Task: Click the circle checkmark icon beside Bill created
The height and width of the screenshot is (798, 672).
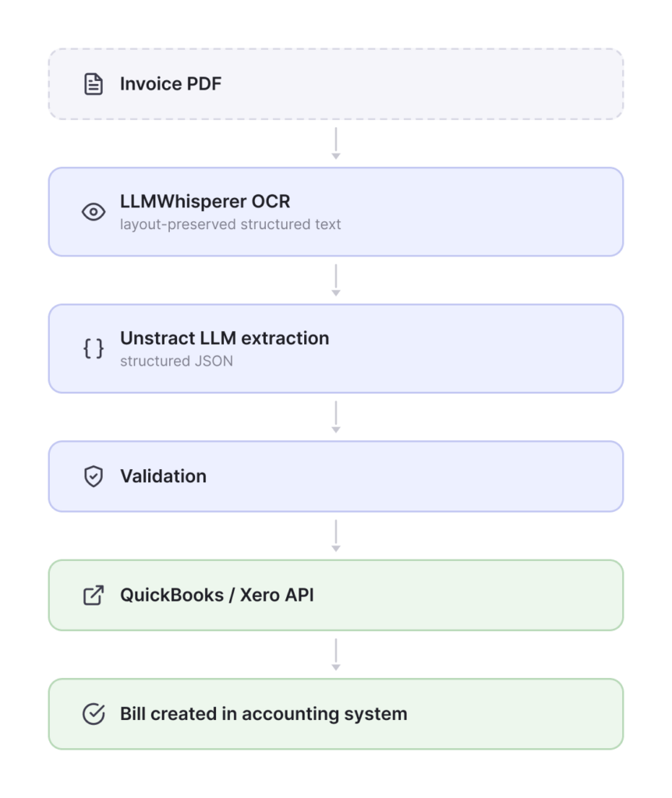Action: [x=94, y=714]
